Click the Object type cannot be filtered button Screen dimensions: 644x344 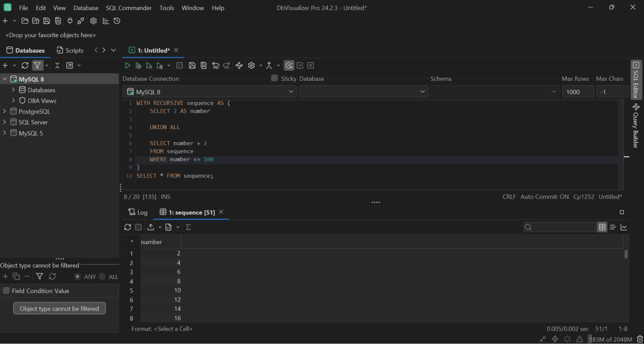pyautogui.click(x=59, y=308)
